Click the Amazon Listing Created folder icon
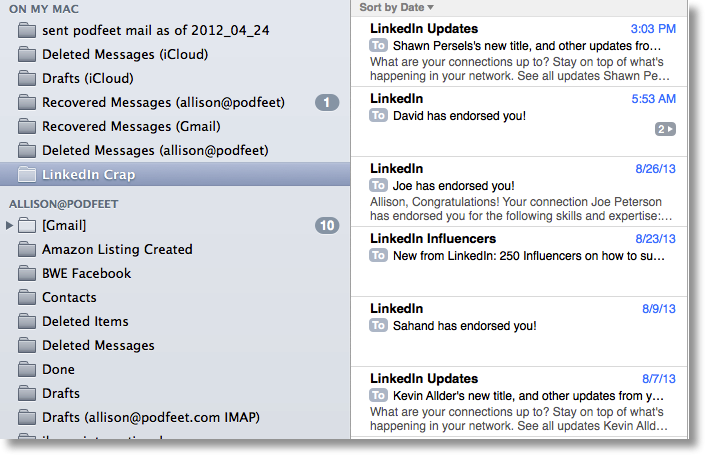This screenshot has width=705, height=455. [26, 249]
